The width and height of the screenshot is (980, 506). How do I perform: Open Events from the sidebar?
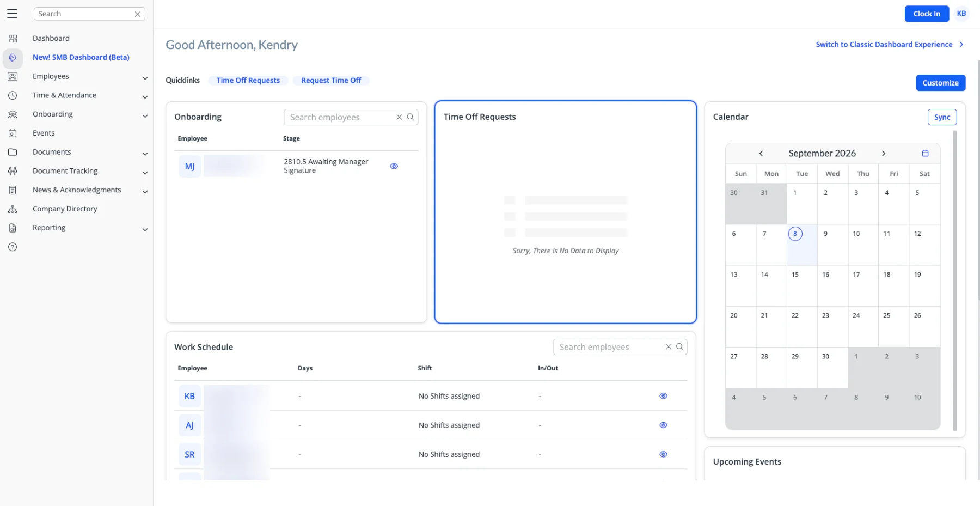(44, 133)
